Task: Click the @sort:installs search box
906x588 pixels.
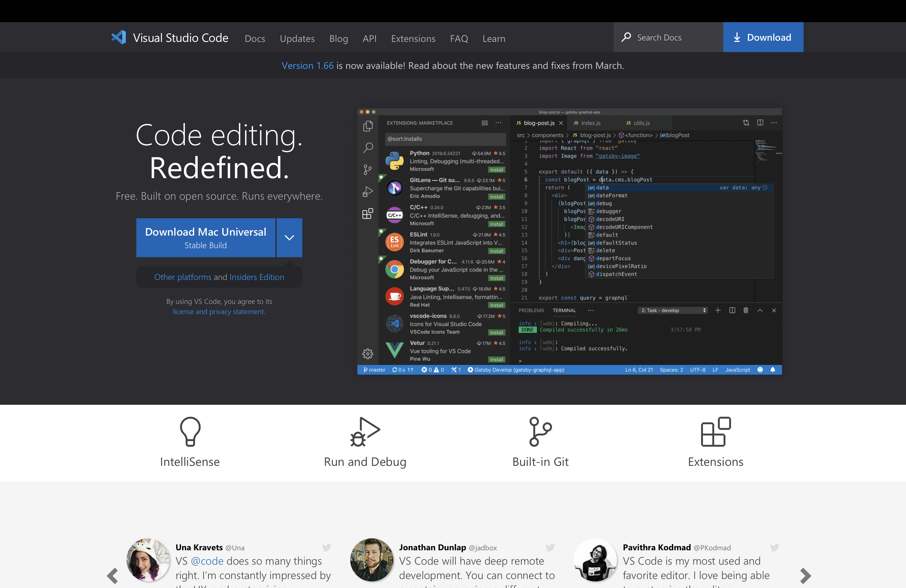Action: (446, 139)
